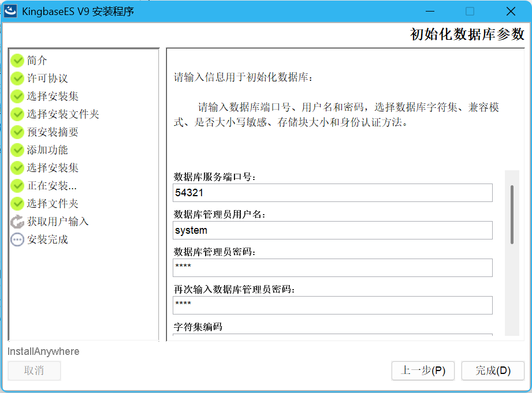Click the 获取用户输入 step label

[x=58, y=222]
